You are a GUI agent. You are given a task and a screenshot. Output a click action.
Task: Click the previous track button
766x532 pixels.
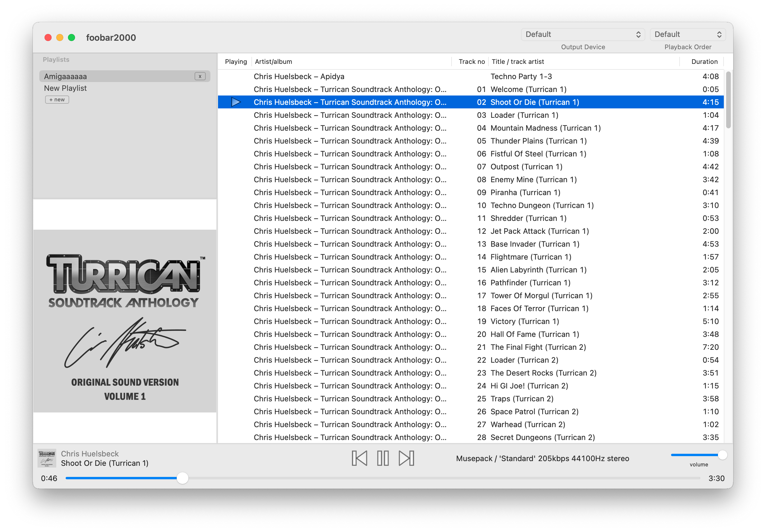click(x=359, y=458)
